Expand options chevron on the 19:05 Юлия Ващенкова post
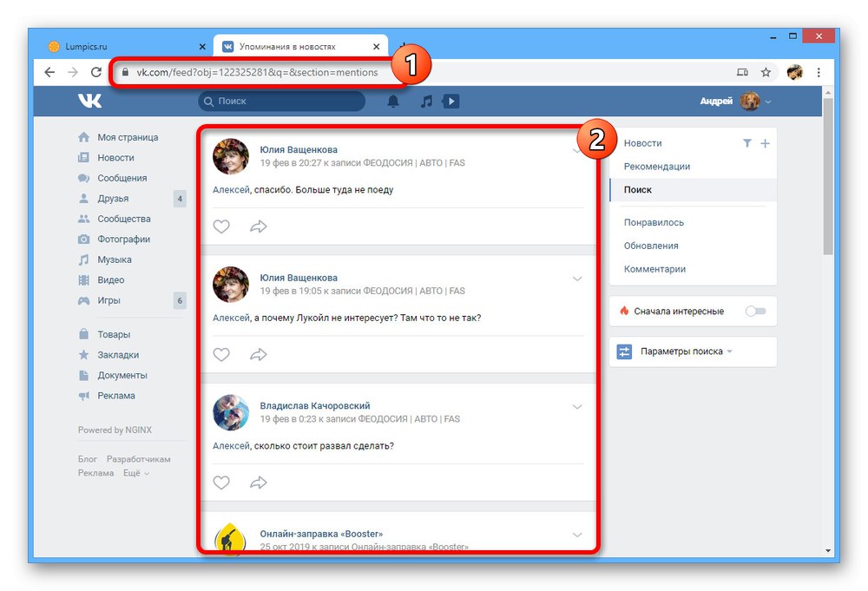 tap(577, 279)
